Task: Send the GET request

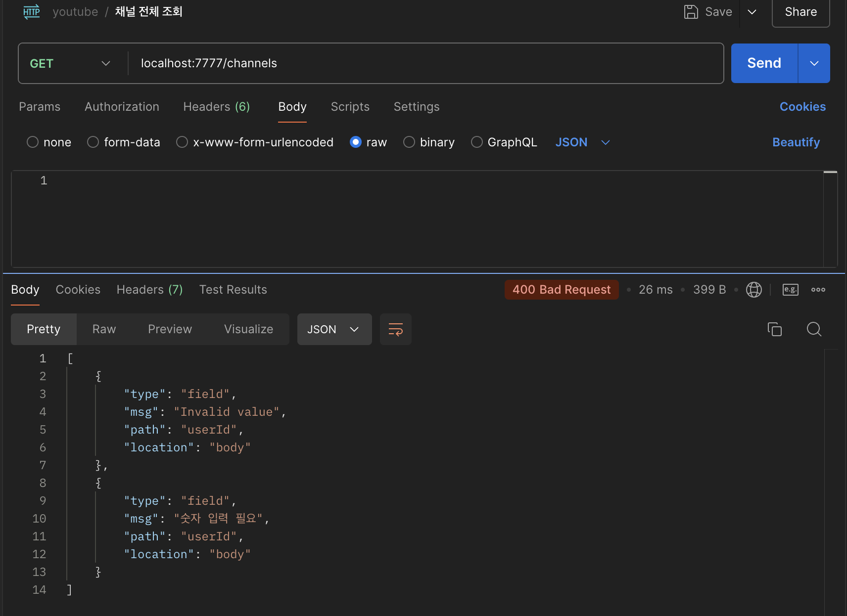Action: pyautogui.click(x=764, y=63)
